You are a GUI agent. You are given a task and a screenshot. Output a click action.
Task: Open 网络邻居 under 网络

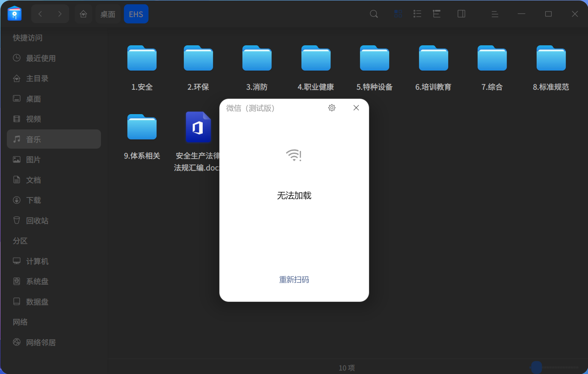pos(54,342)
